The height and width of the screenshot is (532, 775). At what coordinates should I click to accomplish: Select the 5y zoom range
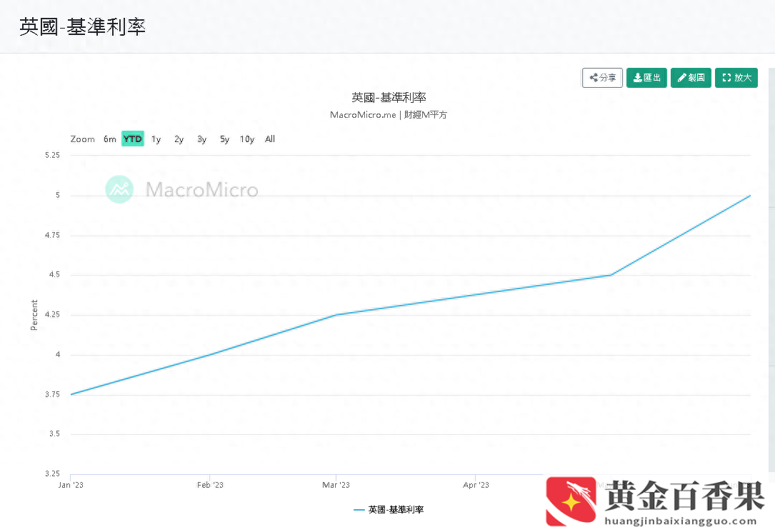pyautogui.click(x=224, y=139)
